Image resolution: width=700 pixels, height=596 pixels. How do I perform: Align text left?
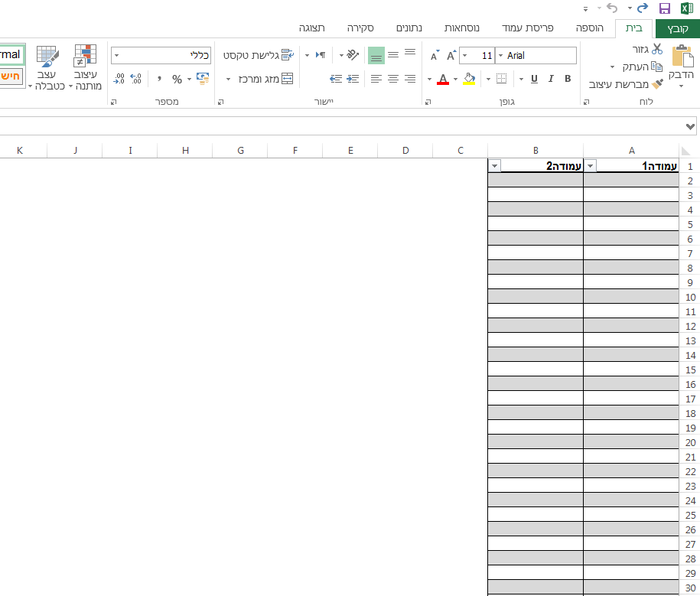376,79
